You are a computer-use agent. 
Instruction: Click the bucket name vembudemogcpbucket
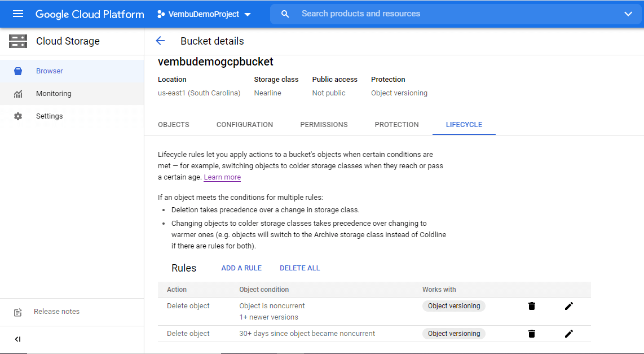[215, 62]
